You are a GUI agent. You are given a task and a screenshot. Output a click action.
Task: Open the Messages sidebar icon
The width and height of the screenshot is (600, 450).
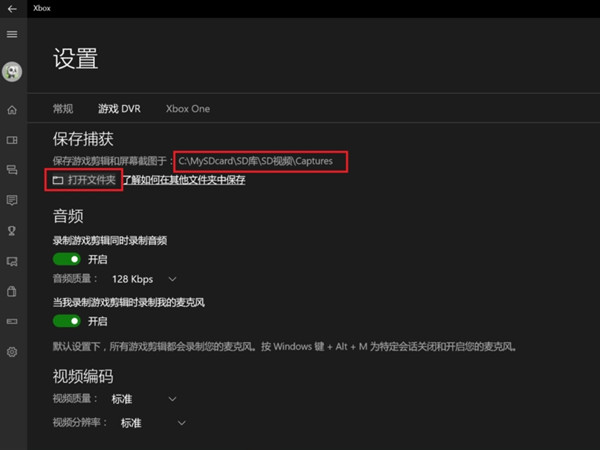point(12,170)
